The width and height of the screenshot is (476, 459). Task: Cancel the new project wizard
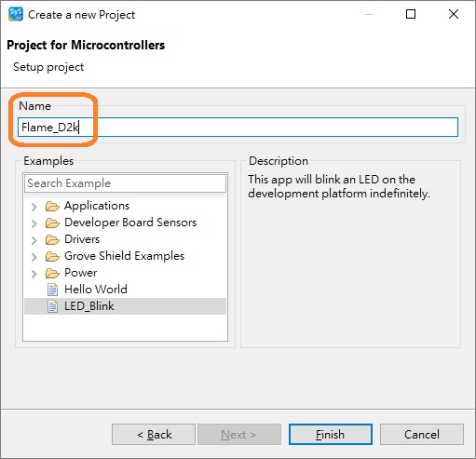[x=422, y=434]
